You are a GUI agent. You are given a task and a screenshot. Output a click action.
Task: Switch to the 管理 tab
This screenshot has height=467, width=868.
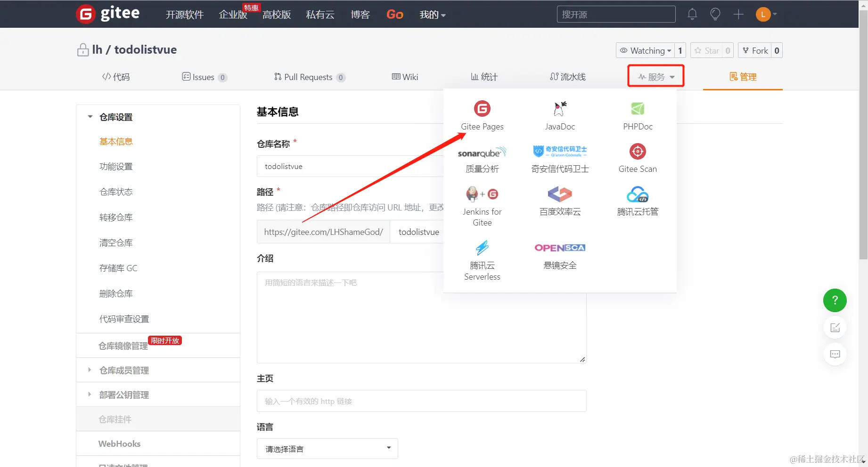click(743, 77)
